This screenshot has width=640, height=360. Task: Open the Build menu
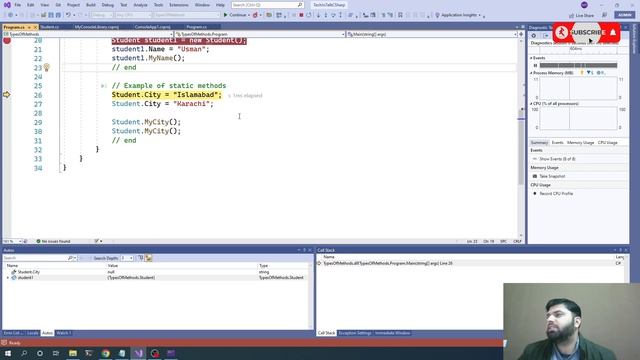[91, 5]
